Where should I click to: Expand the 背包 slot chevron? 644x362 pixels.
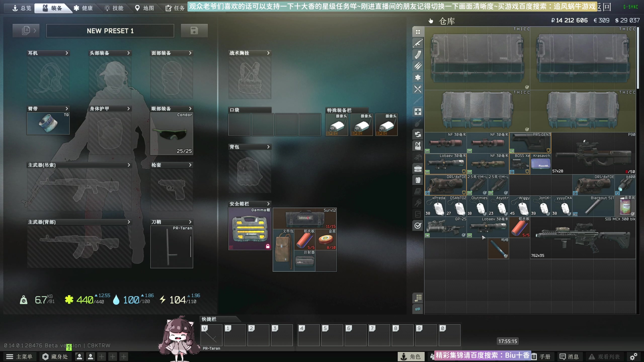pyautogui.click(x=268, y=147)
